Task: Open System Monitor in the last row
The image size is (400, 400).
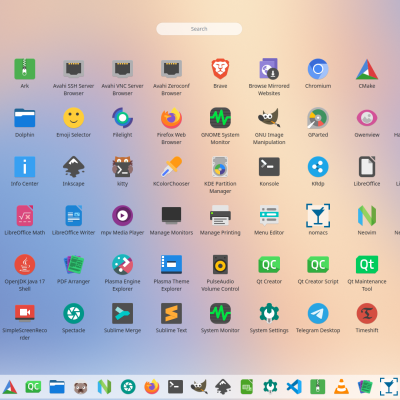Action: click(x=220, y=313)
